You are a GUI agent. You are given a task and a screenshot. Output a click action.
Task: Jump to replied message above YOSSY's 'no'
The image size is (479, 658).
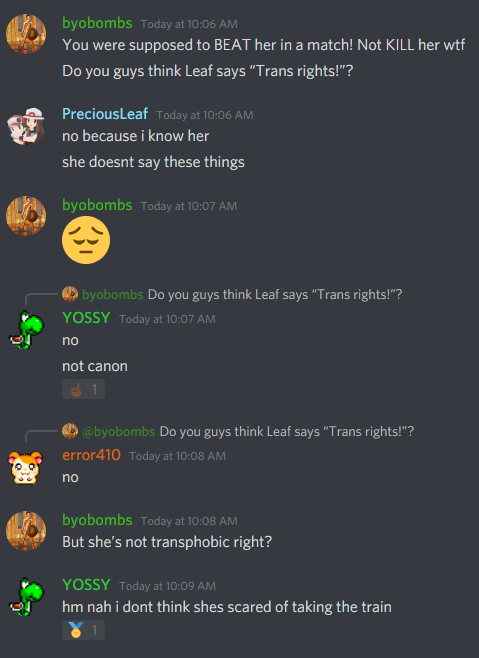275,294
